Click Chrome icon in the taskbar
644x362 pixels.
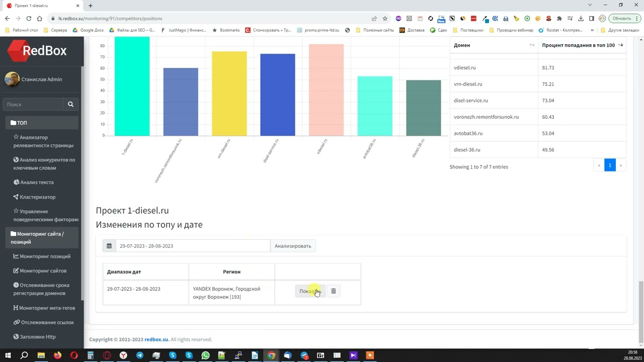click(x=271, y=355)
